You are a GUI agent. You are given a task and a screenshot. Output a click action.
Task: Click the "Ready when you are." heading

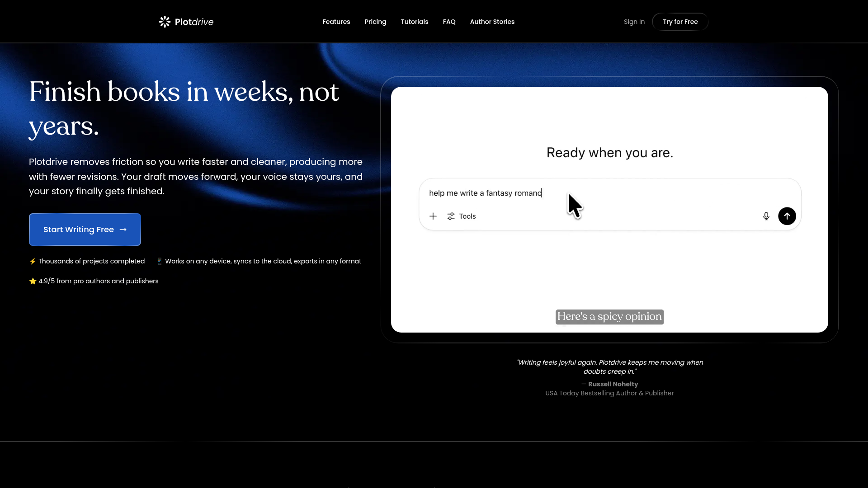pyautogui.click(x=609, y=153)
